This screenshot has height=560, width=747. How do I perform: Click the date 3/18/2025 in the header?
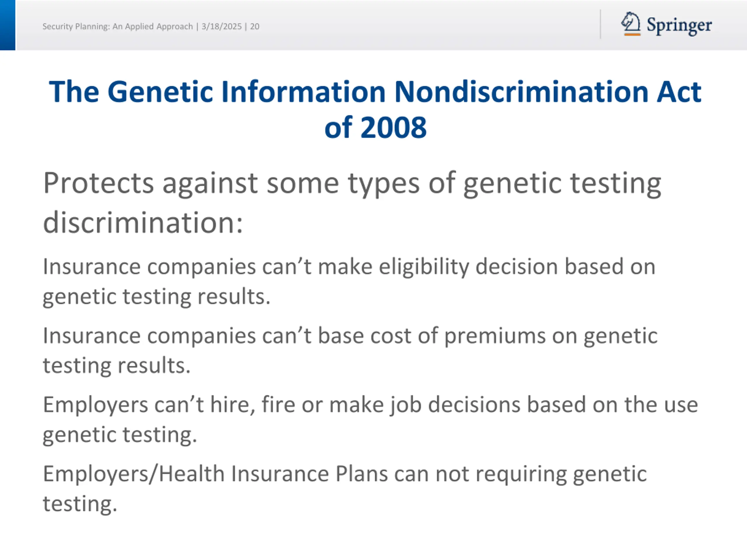click(x=221, y=26)
